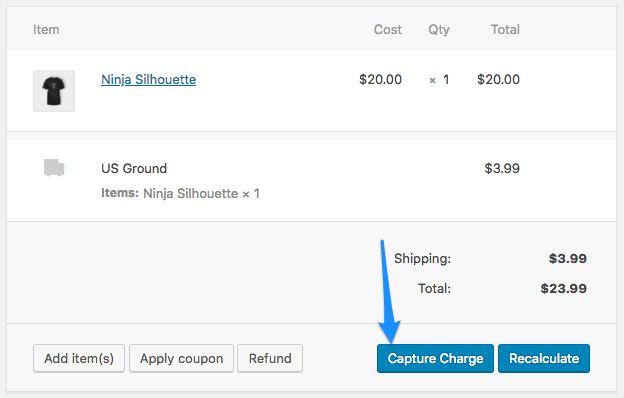Screen dimensions: 624x398
Task: Click the $20.00 item cost value
Action: pos(380,79)
